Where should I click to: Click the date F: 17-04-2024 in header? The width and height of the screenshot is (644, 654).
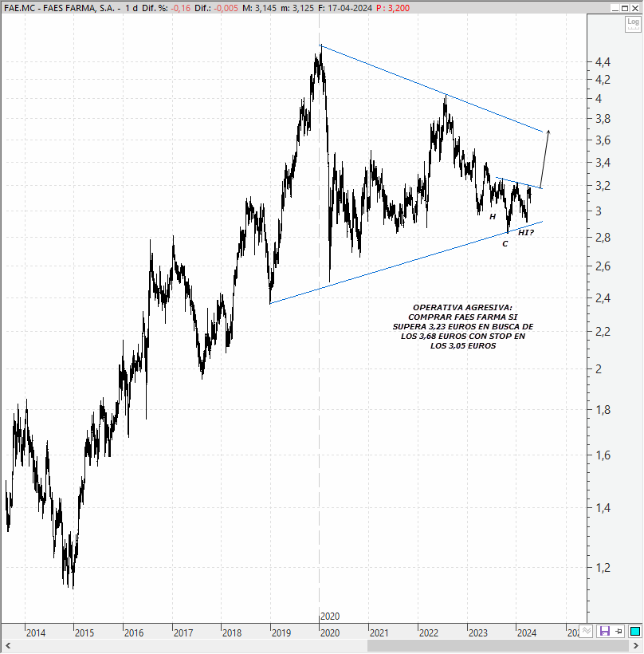[x=345, y=8]
